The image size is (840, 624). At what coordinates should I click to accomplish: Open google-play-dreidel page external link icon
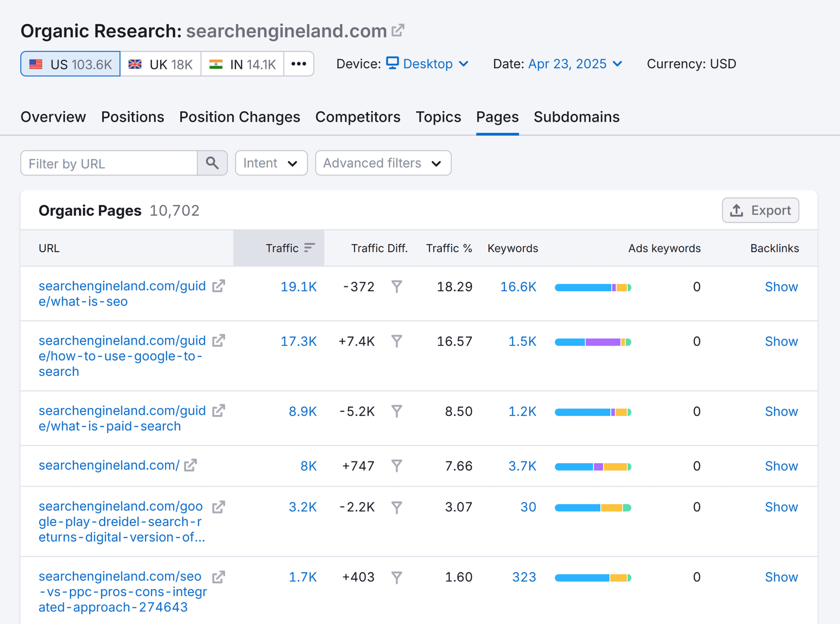[219, 507]
